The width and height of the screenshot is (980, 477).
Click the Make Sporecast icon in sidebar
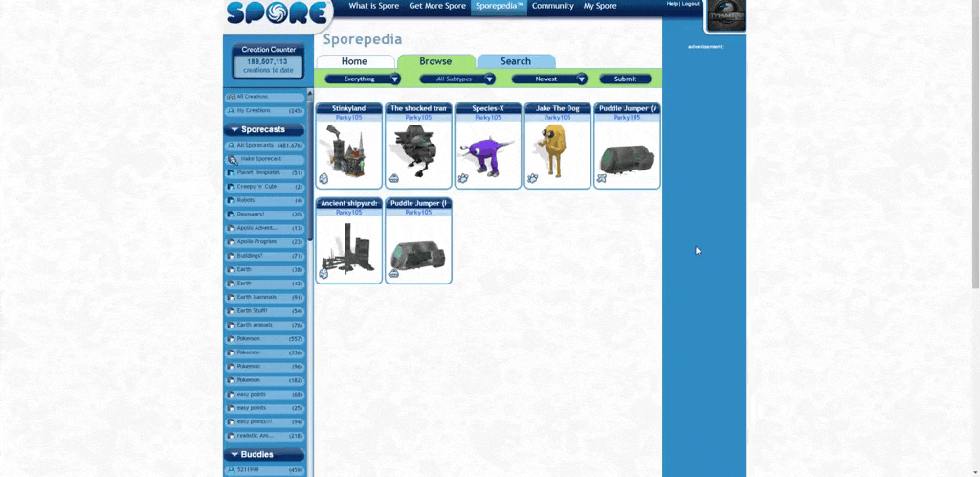(232, 159)
